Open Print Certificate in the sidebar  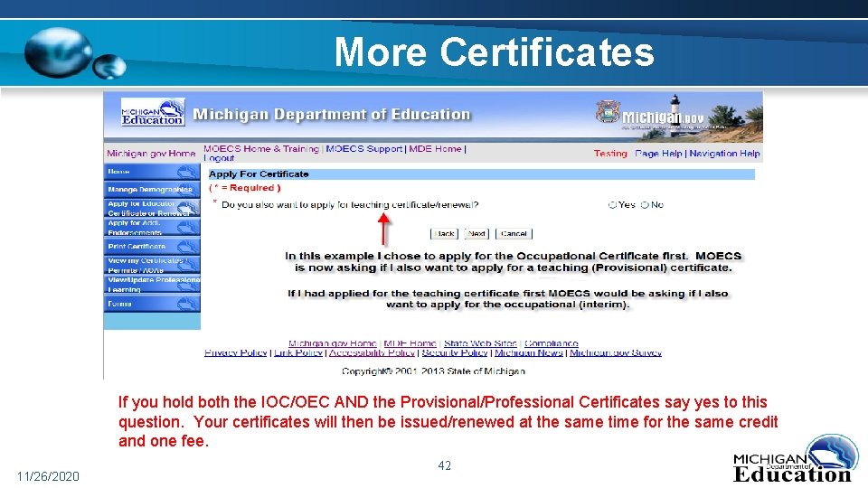(x=152, y=246)
